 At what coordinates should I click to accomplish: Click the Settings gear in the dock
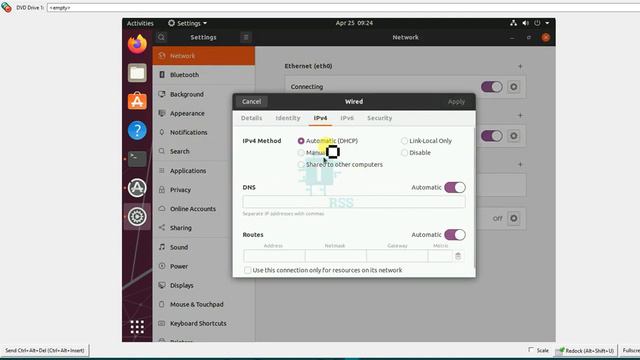(x=137, y=216)
